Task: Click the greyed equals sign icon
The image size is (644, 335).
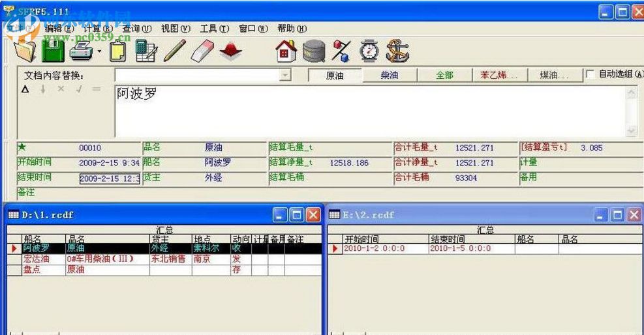Action: [x=96, y=89]
